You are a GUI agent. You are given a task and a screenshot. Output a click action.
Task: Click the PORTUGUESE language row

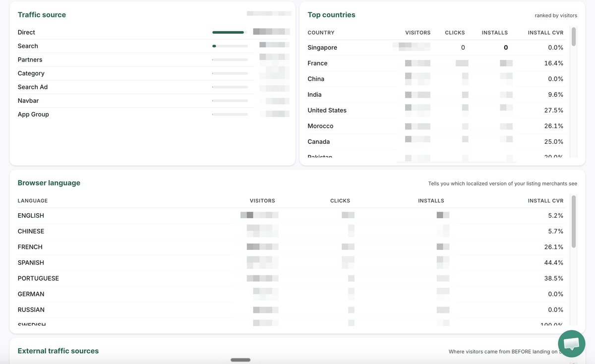[291, 278]
